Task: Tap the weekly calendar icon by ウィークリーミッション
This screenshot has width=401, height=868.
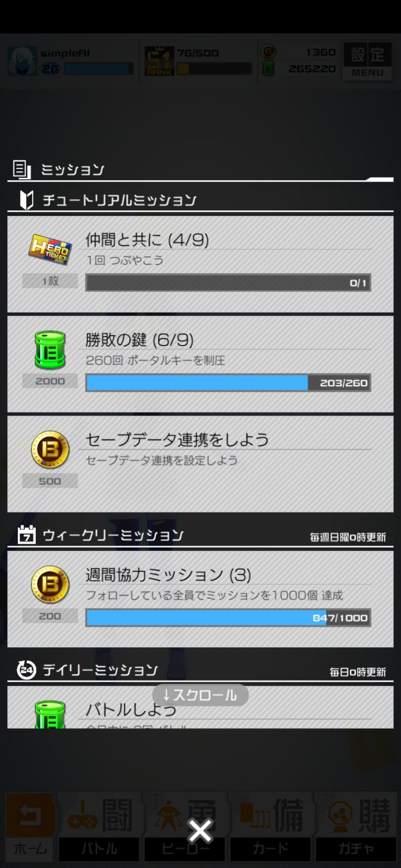Action: pyautogui.click(x=27, y=535)
